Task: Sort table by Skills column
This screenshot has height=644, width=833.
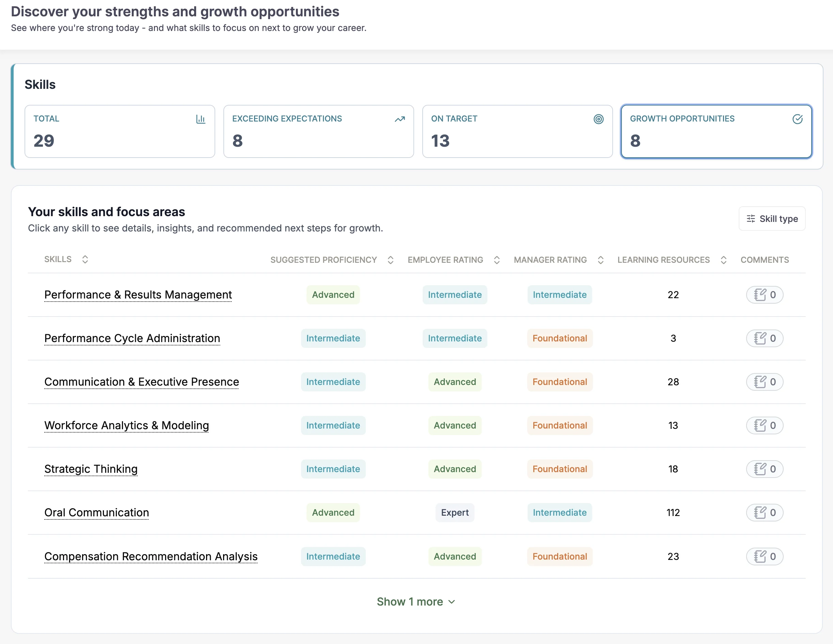Action: [85, 259]
